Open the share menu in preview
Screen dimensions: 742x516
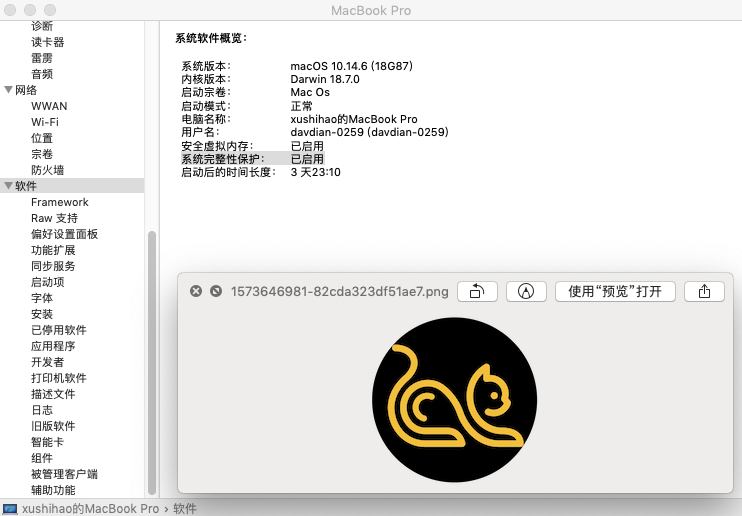(704, 291)
